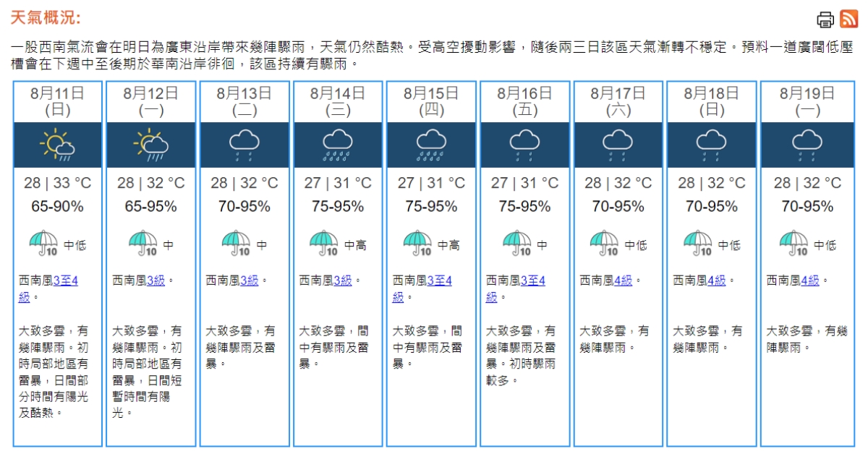Click the umbrella rain-probability icon for 8月11日
The width and height of the screenshot is (868, 454).
coord(43,244)
